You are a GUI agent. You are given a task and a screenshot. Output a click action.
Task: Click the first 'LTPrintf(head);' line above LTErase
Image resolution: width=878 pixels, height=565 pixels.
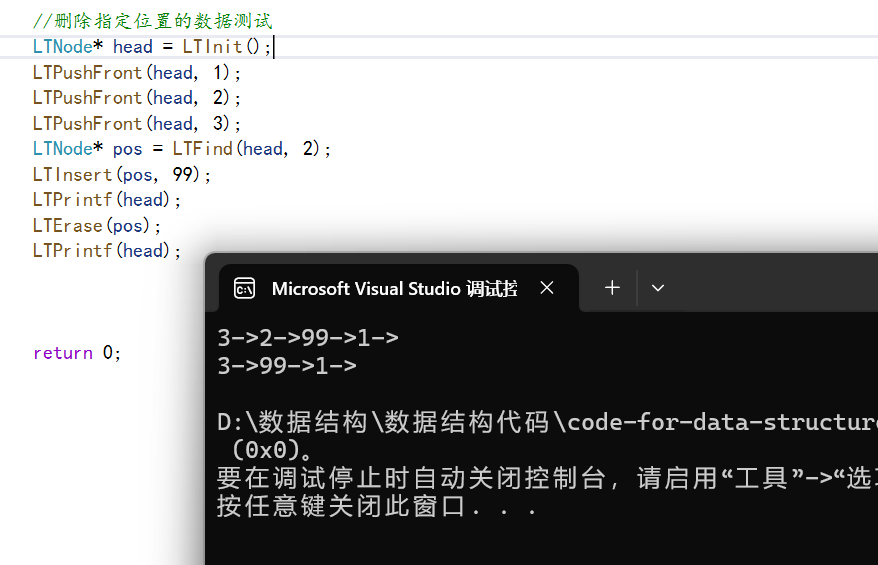pyautogui.click(x=106, y=200)
